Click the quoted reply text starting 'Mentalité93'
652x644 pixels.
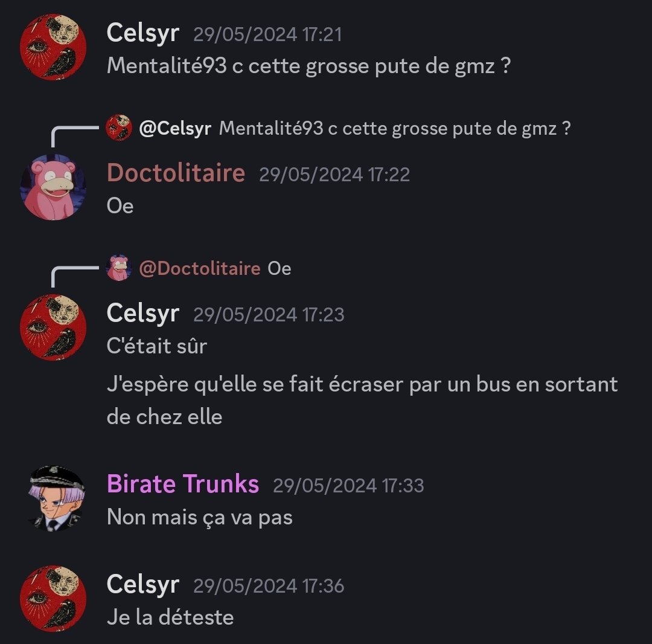click(395, 128)
